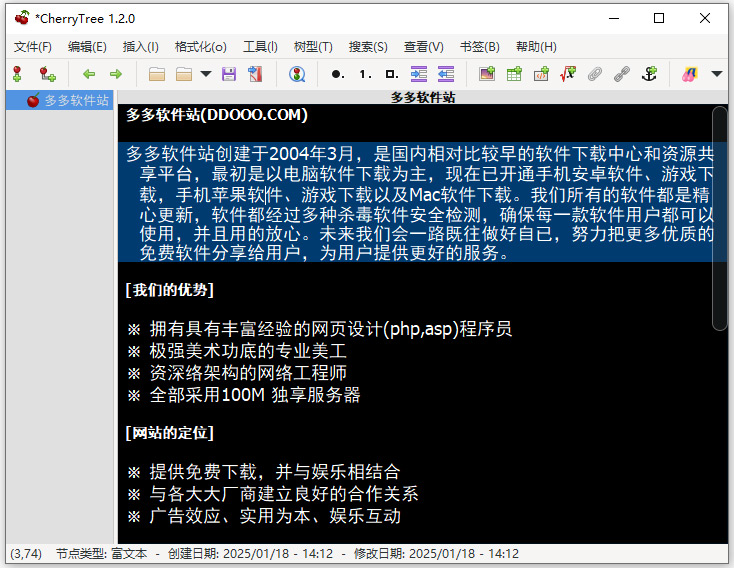Click the line 全部采用100M 独享服务器
Screen dimensions: 734x568
[244, 395]
